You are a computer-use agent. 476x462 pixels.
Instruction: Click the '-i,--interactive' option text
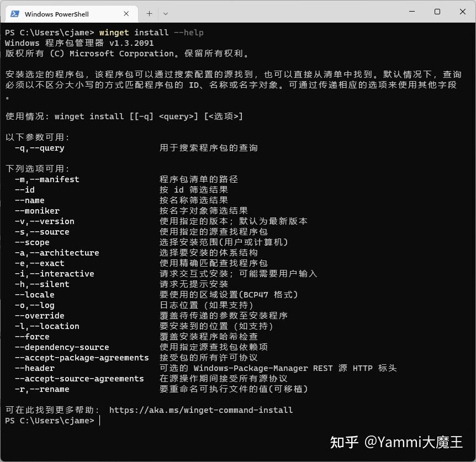click(x=55, y=274)
